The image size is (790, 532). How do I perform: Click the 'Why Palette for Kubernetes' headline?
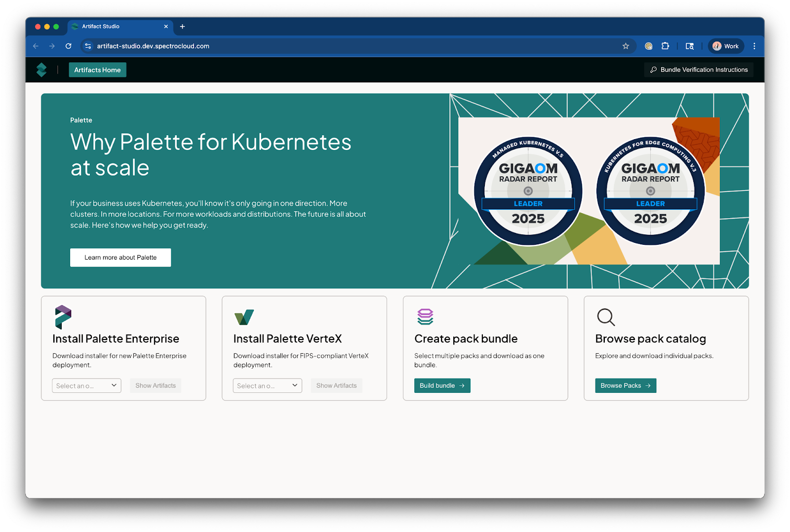(211, 154)
